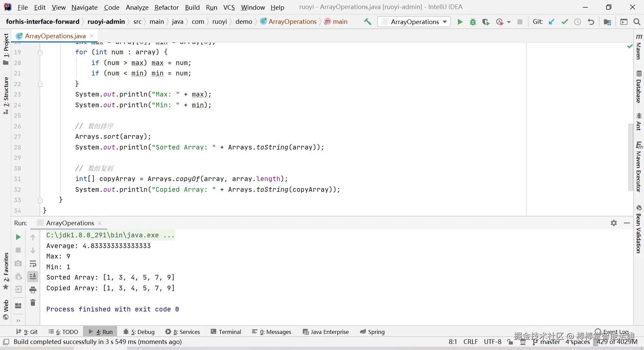Open the Refactor menu
The height and width of the screenshot is (350, 644).
point(166,7)
